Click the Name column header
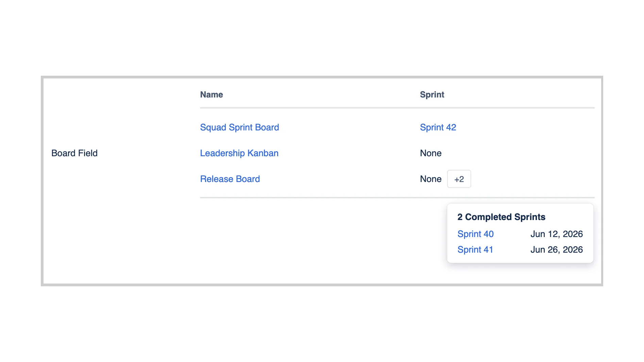This screenshot has height=362, width=644. (x=211, y=95)
